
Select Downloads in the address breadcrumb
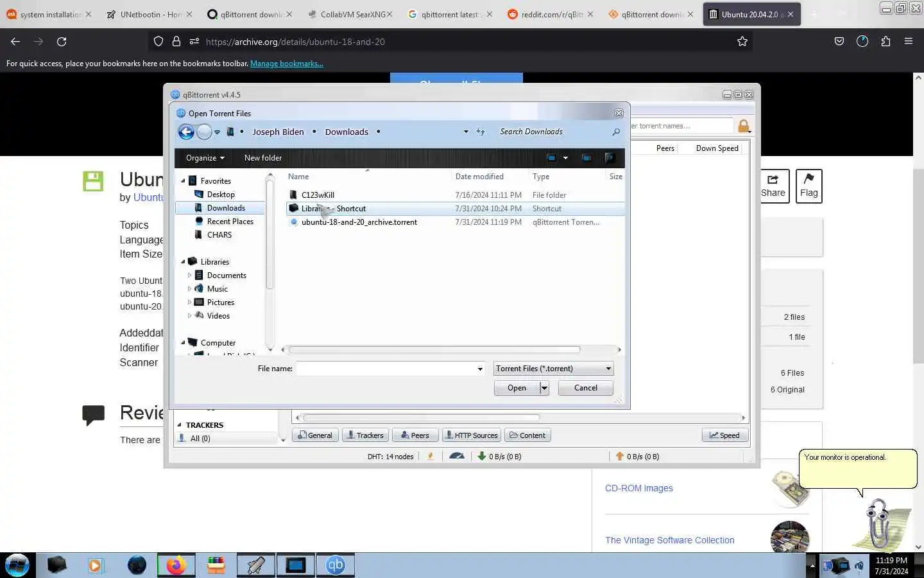point(346,132)
